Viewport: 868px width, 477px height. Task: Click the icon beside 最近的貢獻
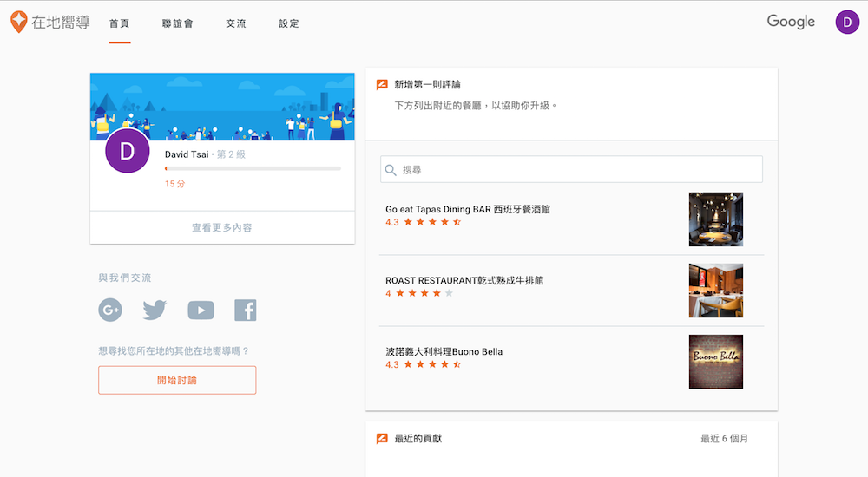(382, 439)
